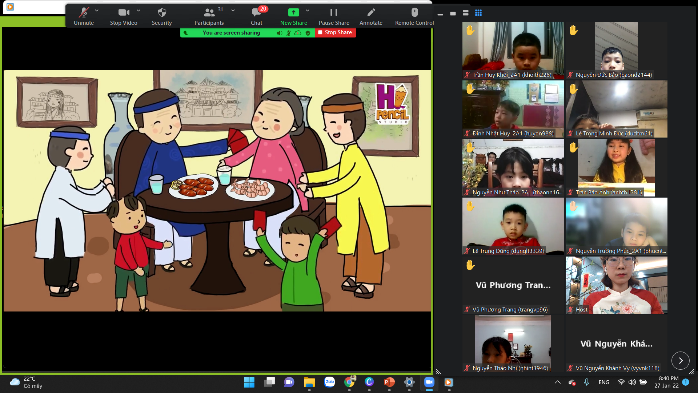Open Remote Control mouse option
Image resolution: width=698 pixels, height=393 pixels.
(414, 16)
